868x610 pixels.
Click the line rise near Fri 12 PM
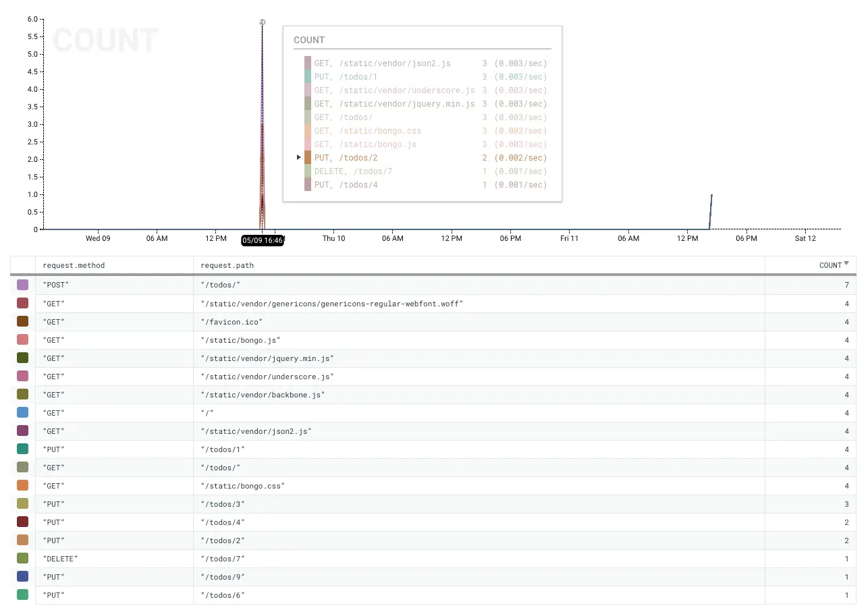pyautogui.click(x=711, y=211)
